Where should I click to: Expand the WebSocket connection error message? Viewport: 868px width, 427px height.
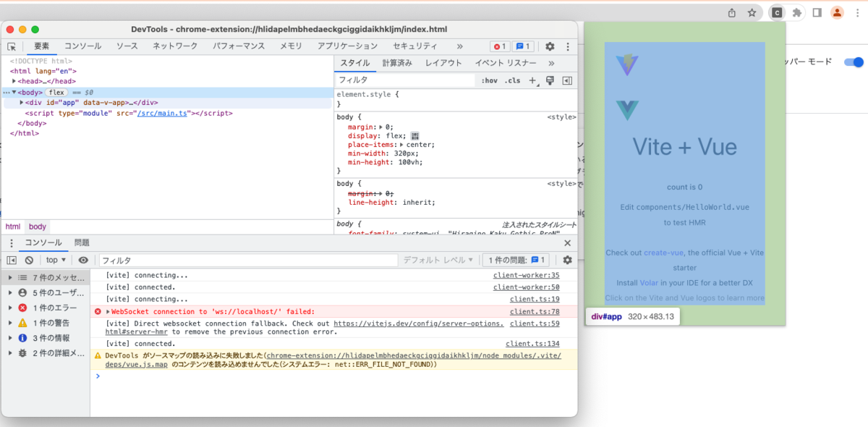[109, 311]
